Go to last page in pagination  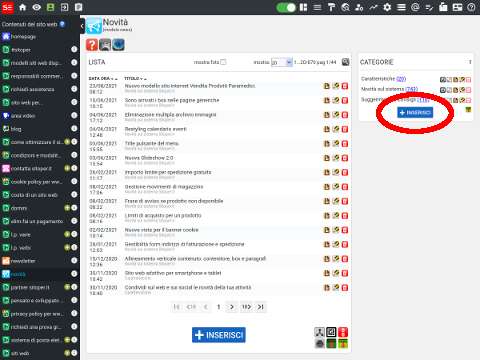[x=261, y=307]
